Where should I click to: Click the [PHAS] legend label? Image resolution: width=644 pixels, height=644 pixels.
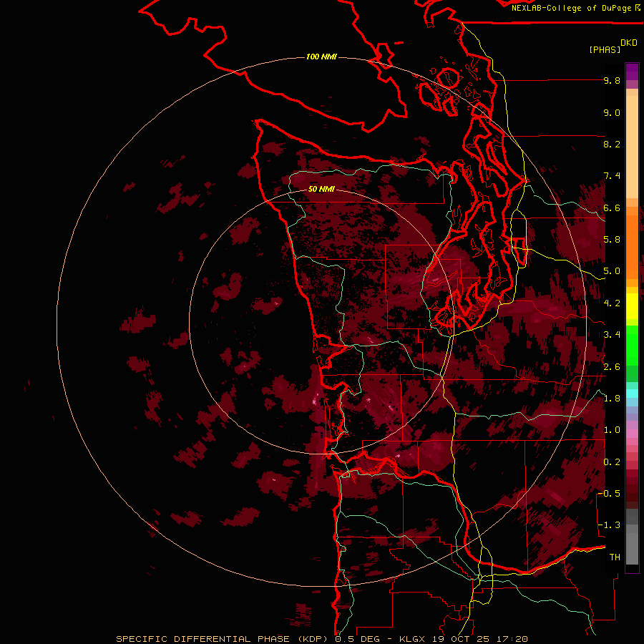pyautogui.click(x=605, y=50)
